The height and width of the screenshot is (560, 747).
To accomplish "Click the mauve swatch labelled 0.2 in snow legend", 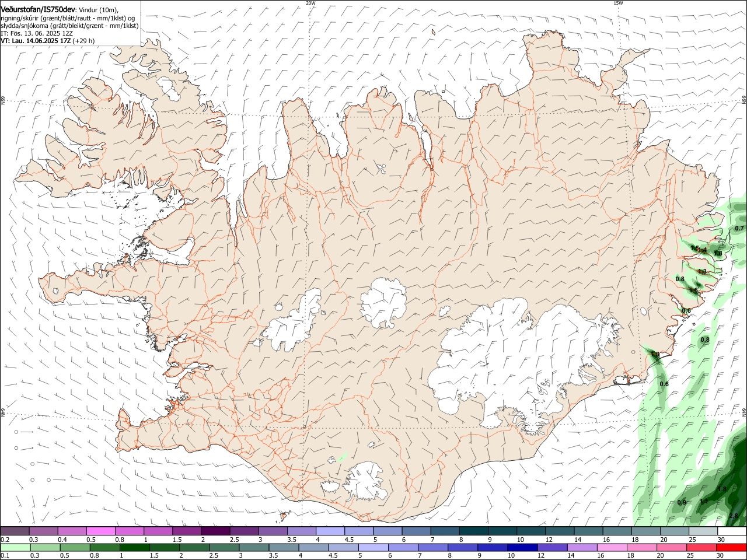I will (x=15, y=531).
